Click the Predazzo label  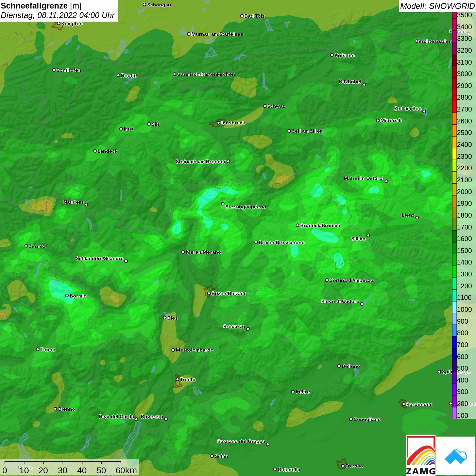click(x=234, y=326)
